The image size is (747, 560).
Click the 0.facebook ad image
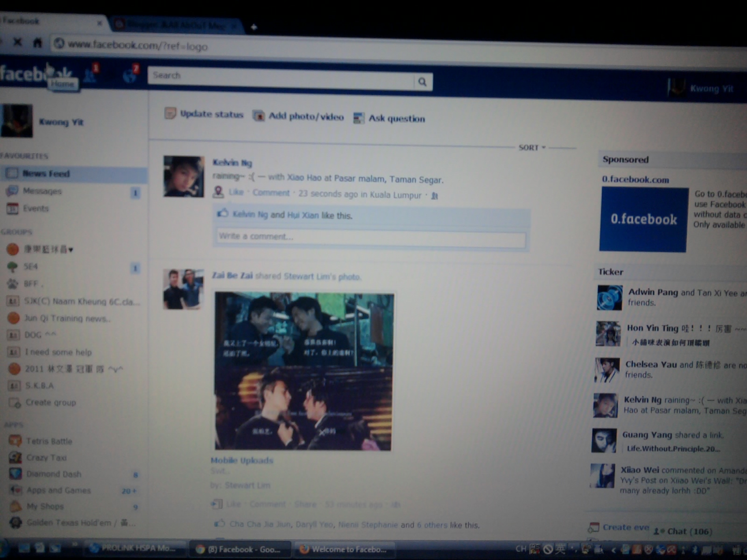coord(643,219)
